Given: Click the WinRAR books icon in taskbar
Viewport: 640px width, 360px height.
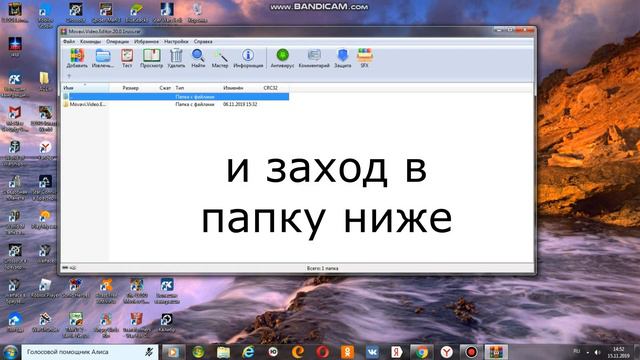Looking at the screenshot, I should pyautogui.click(x=496, y=352).
